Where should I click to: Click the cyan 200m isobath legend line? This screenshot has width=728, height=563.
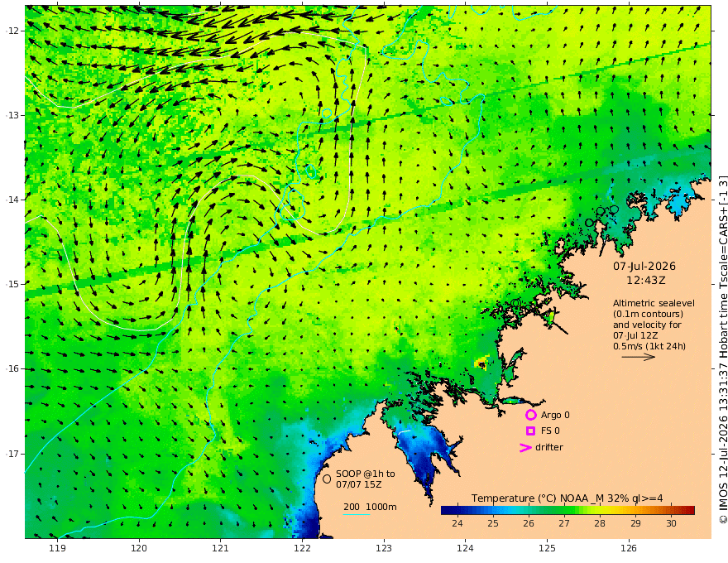(356, 514)
